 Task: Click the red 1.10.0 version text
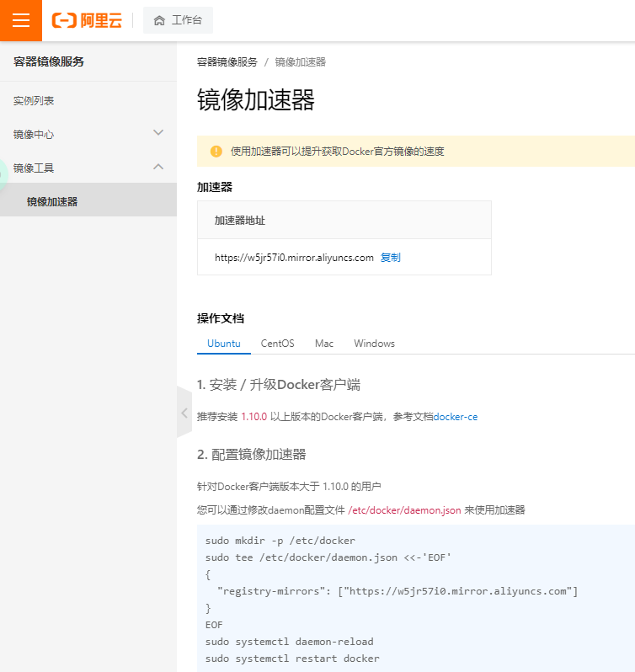pos(253,417)
